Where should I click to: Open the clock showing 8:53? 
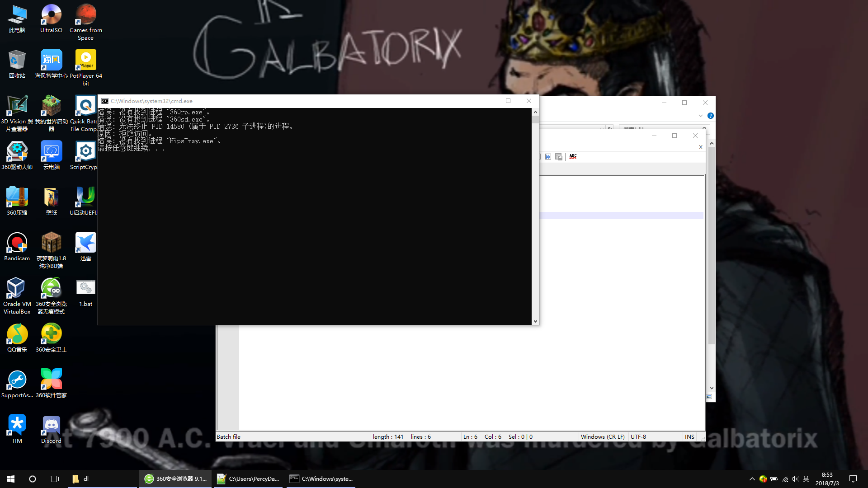tap(827, 479)
